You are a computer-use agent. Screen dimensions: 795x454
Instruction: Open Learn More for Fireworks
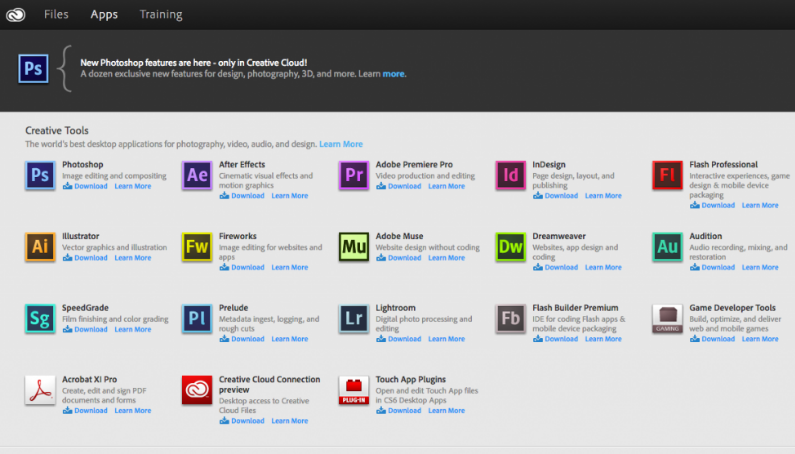click(x=290, y=267)
